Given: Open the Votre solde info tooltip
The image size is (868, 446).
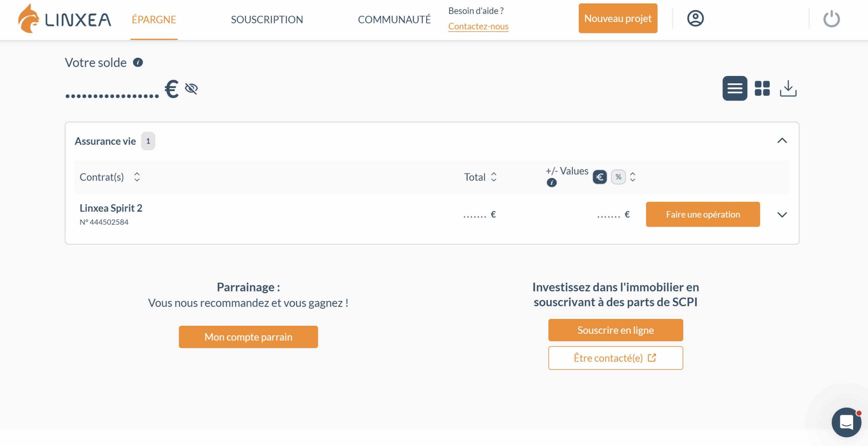Looking at the screenshot, I should pyautogui.click(x=138, y=62).
